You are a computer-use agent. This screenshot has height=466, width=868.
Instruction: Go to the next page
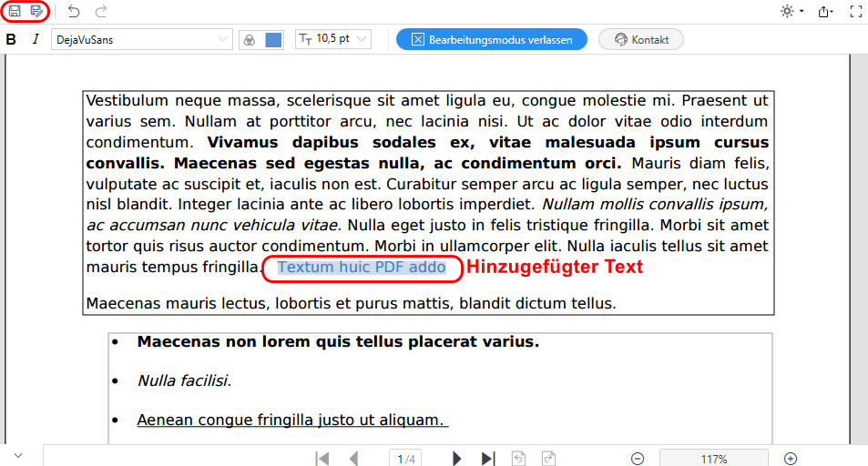coord(456,458)
